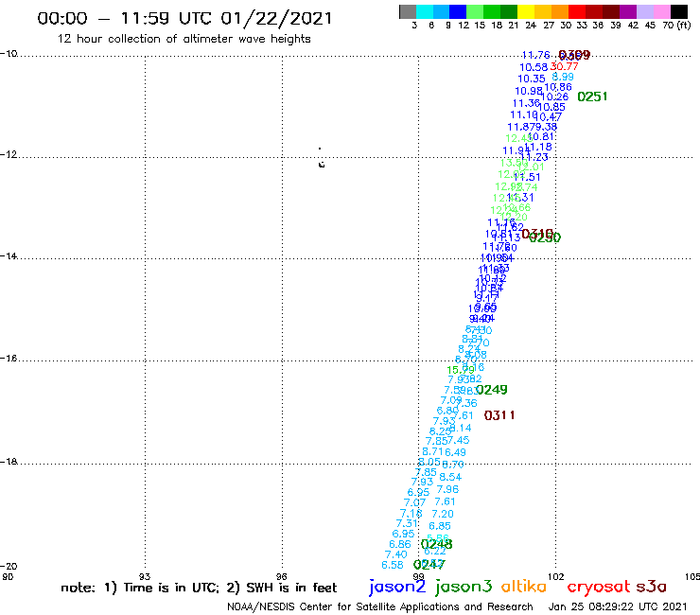Click the 7.20 wave height value

click(x=443, y=514)
